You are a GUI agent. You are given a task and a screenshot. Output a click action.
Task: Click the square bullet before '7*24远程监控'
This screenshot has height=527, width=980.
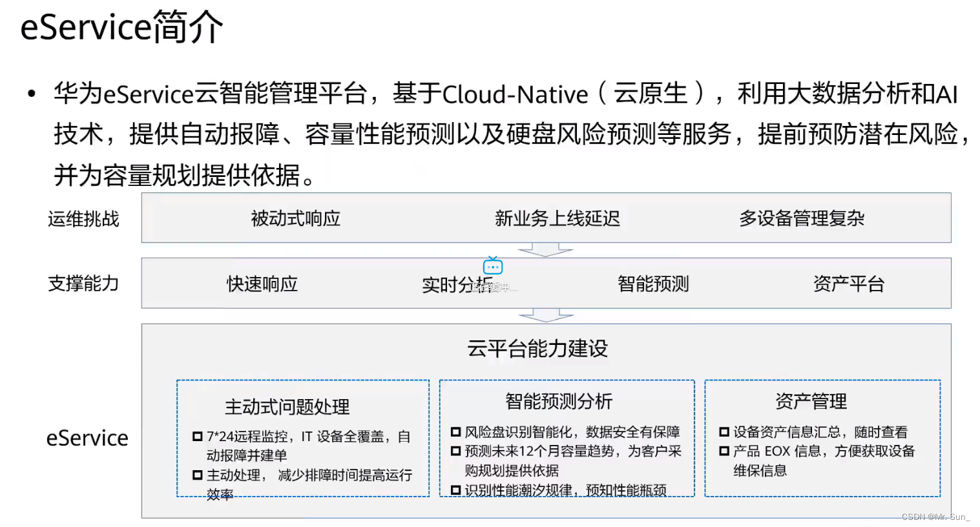(198, 437)
